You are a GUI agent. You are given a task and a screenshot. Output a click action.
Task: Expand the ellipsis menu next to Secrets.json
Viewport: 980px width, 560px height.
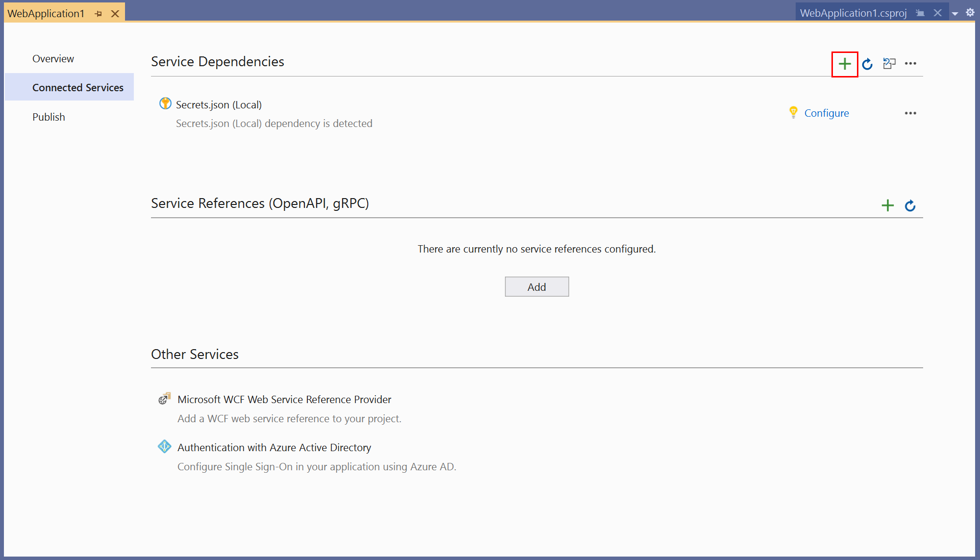[910, 113]
